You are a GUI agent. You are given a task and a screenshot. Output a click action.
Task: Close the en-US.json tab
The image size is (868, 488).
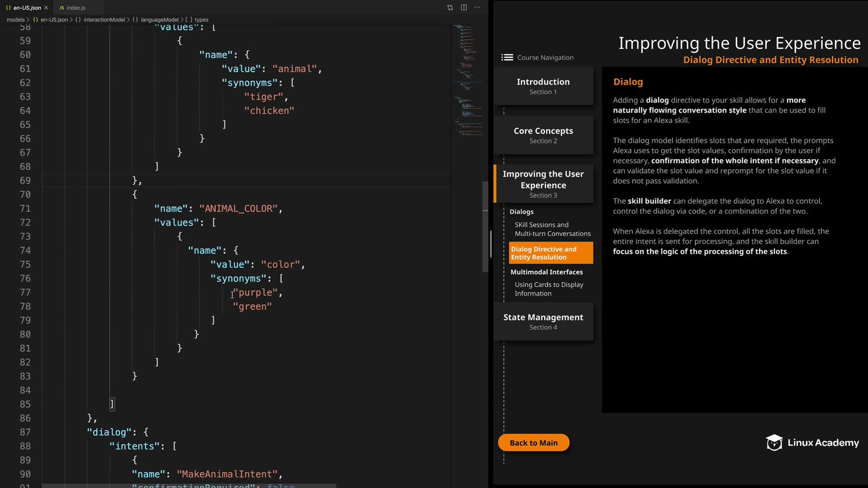point(46,8)
